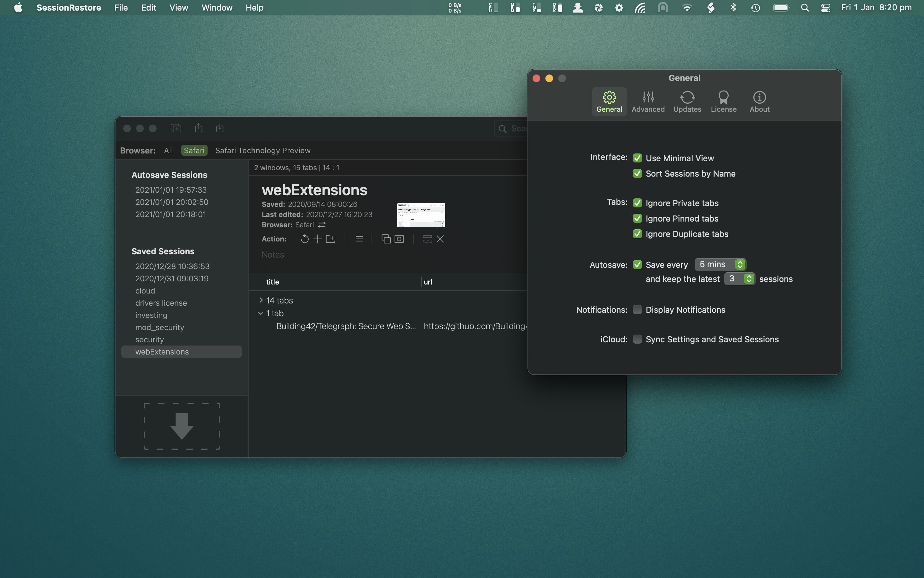Enable Display Notifications

point(637,309)
